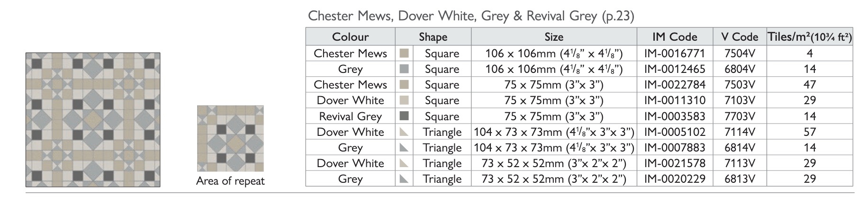The image size is (868, 214).
Task: Choose the Chester Mews 106mm square swatch
Action: point(404,53)
